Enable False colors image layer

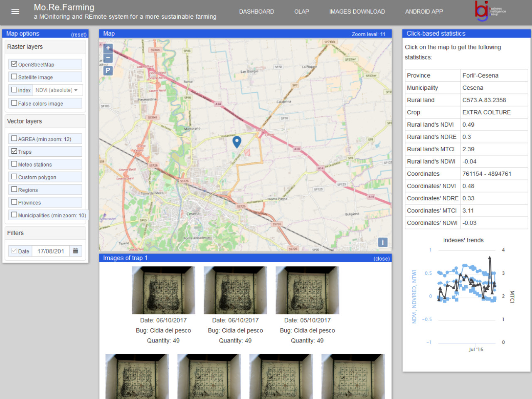pos(14,103)
